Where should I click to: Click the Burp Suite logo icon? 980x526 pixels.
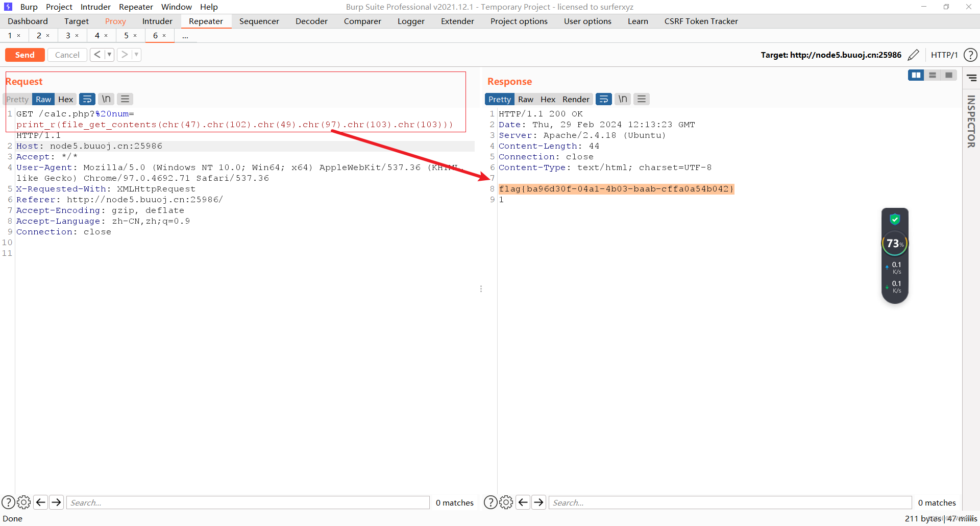[x=8, y=7]
